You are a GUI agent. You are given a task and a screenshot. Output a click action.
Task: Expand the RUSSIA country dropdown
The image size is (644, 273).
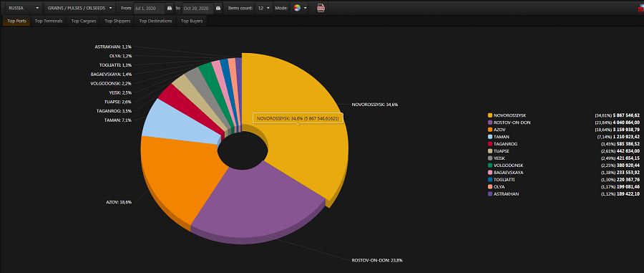[x=24, y=8]
